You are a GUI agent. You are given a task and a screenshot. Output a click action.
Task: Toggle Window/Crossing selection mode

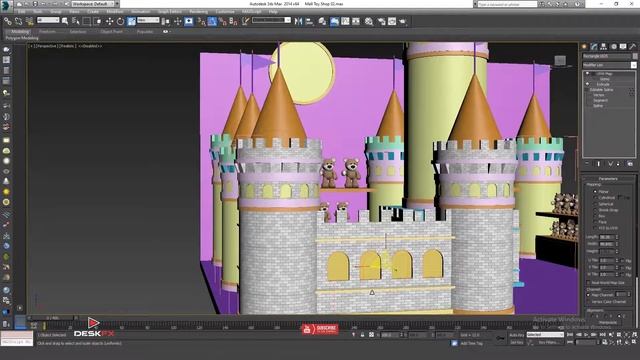tap(97, 21)
